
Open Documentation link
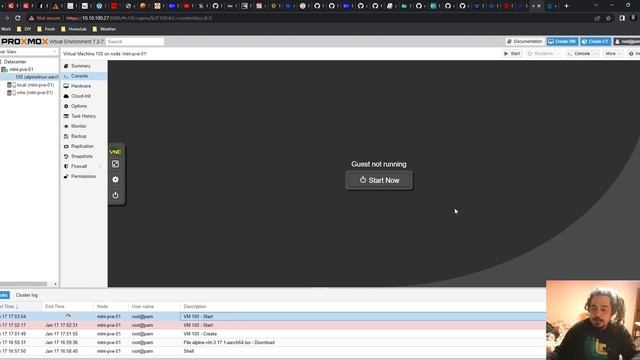tap(524, 42)
